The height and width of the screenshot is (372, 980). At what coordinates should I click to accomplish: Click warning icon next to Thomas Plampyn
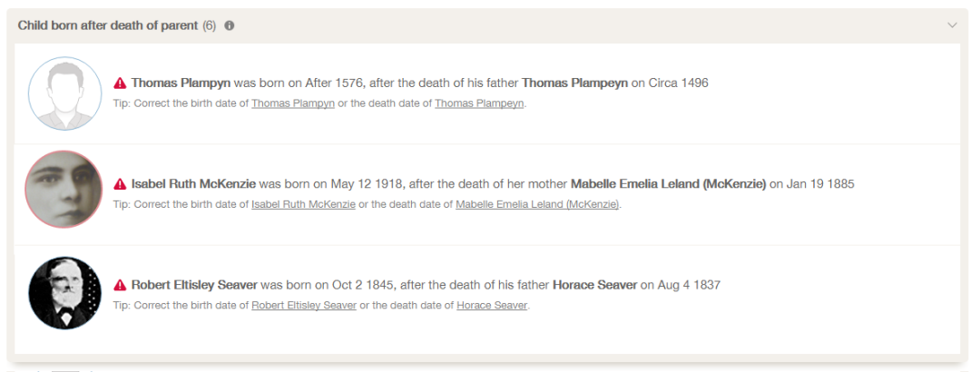tap(120, 83)
